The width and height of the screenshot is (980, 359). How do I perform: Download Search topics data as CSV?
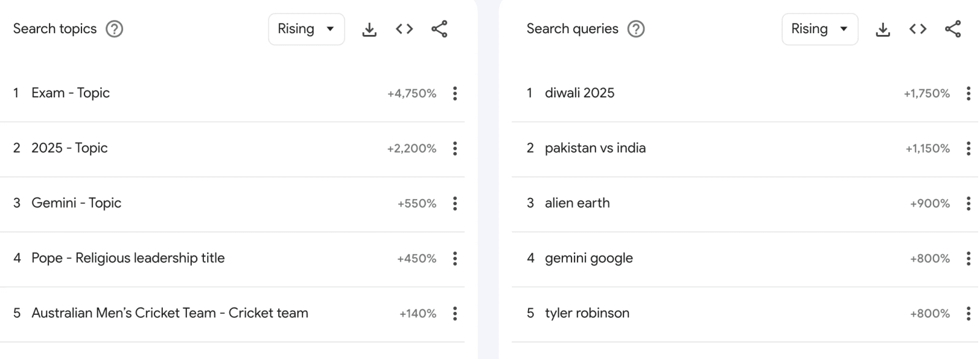[369, 29]
